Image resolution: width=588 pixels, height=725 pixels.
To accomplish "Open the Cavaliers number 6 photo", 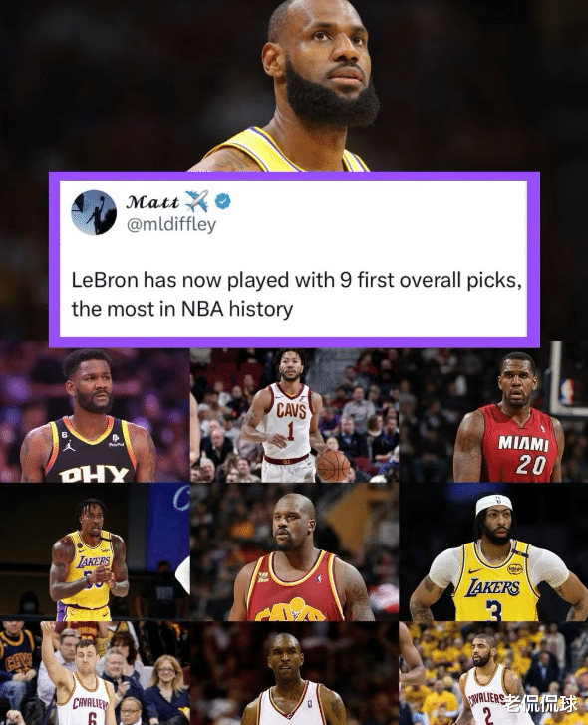I will click(95, 673).
